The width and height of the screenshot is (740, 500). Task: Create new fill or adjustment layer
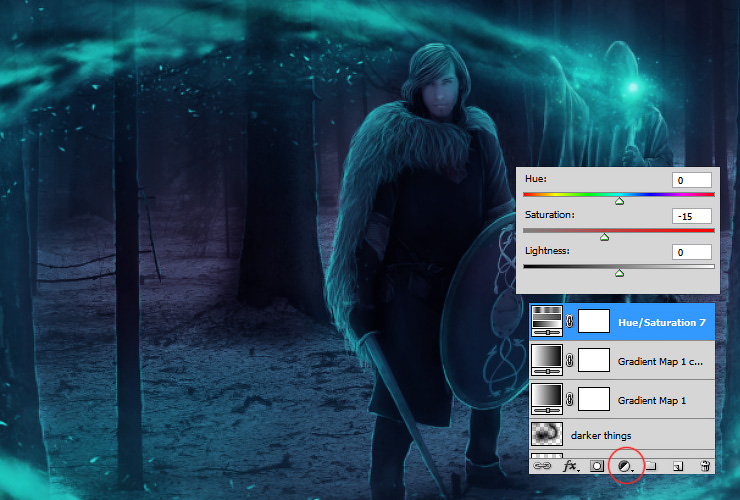[x=625, y=466]
